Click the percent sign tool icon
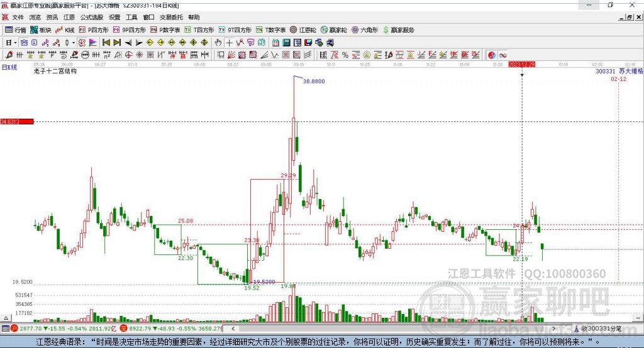644x348 pixels. tap(345, 55)
